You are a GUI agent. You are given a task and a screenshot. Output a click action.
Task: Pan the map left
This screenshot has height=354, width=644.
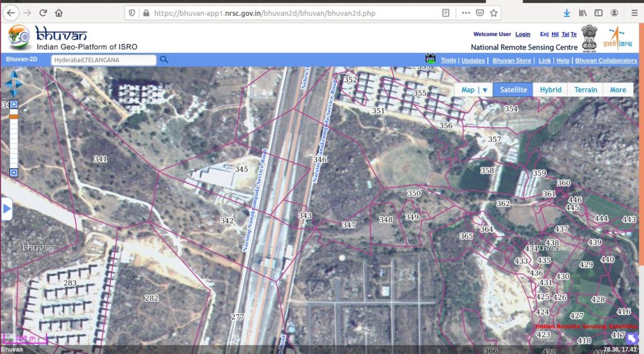[x=7, y=84]
